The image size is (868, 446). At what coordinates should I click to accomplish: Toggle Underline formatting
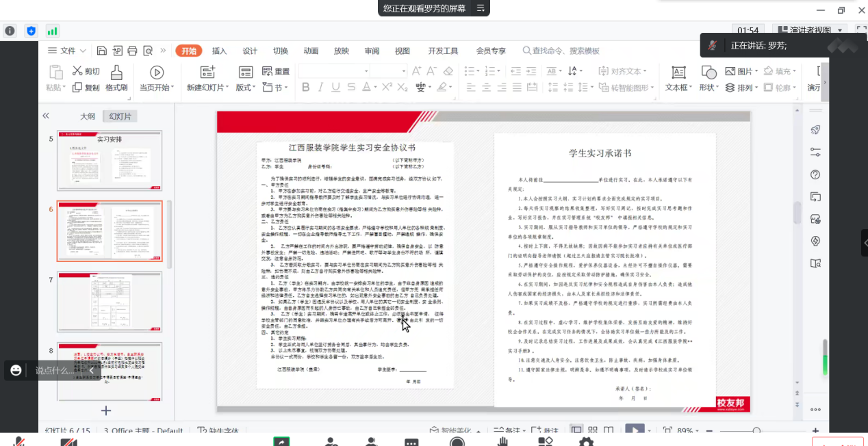[335, 88]
